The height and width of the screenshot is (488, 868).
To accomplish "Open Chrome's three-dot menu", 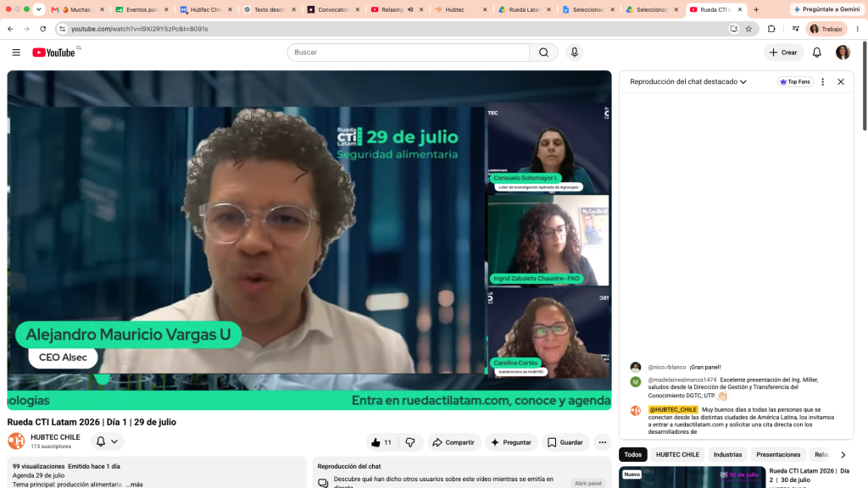I will [x=858, y=29].
